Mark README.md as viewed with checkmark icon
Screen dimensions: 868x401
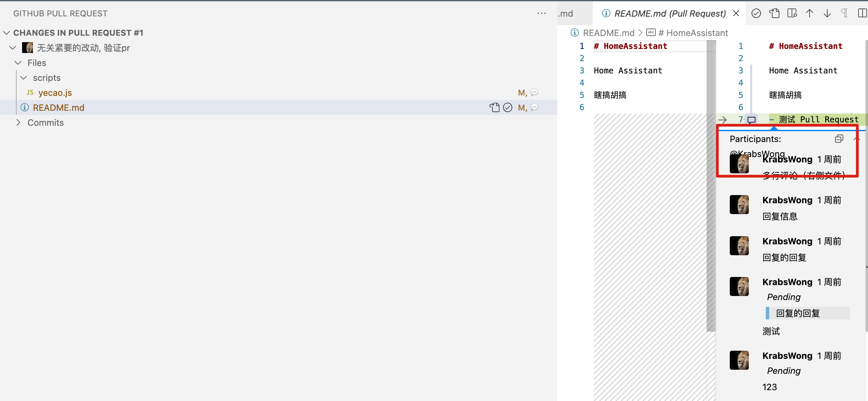pyautogui.click(x=507, y=107)
